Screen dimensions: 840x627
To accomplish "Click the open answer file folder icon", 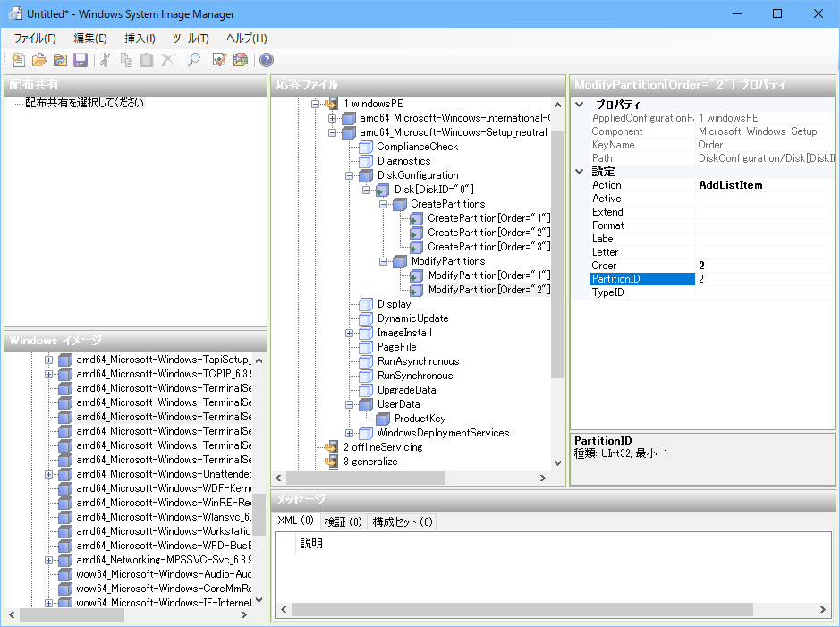I will (x=39, y=60).
